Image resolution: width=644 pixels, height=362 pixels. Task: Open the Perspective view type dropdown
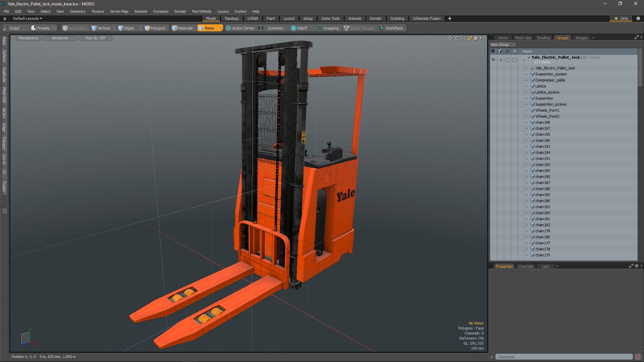[x=28, y=38]
